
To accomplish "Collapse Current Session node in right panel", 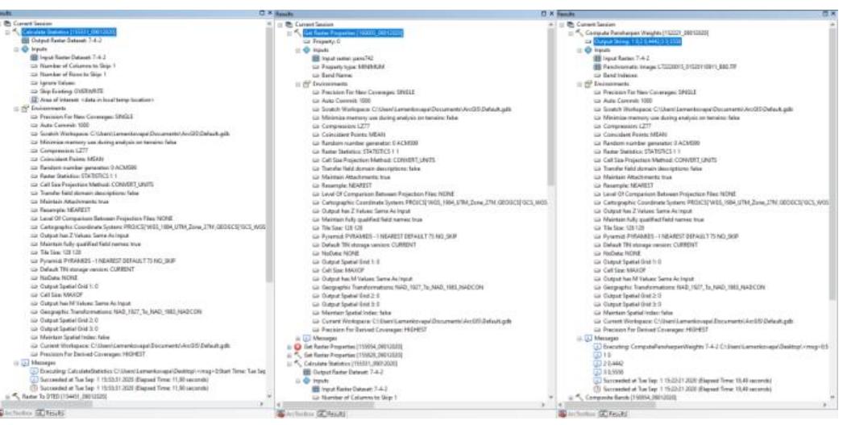I will 561,25.
